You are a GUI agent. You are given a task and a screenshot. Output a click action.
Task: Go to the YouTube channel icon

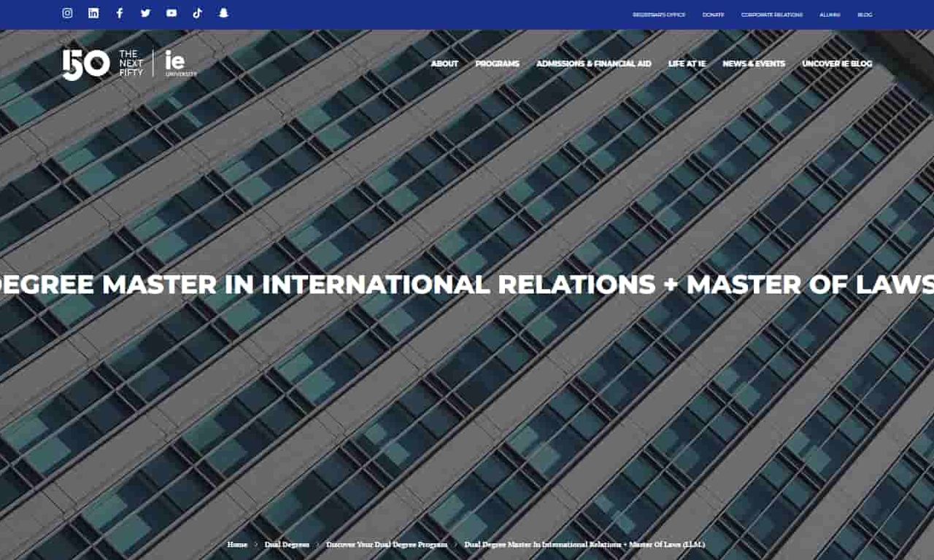171,13
